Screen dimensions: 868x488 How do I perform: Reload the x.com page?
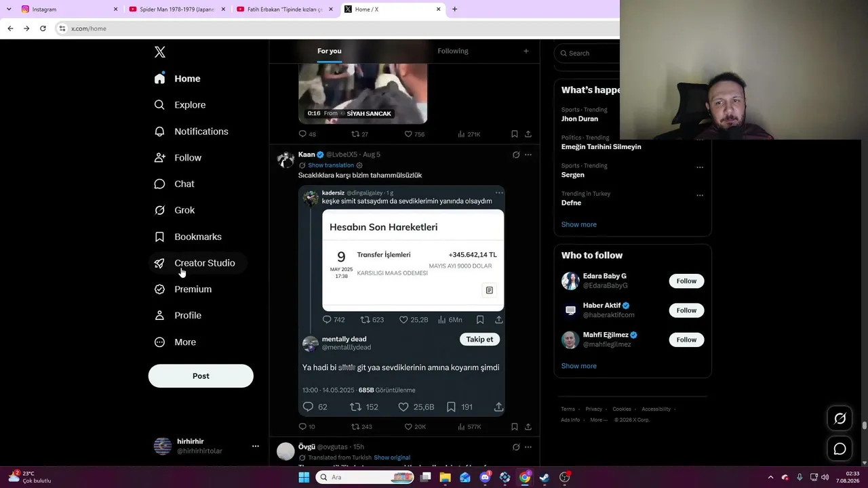pos(43,28)
